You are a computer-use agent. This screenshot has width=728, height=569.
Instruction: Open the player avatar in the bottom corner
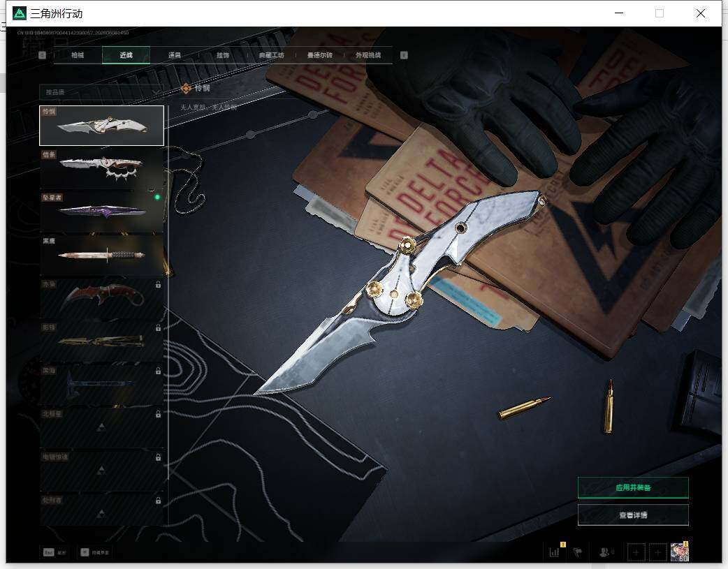[x=680, y=552]
